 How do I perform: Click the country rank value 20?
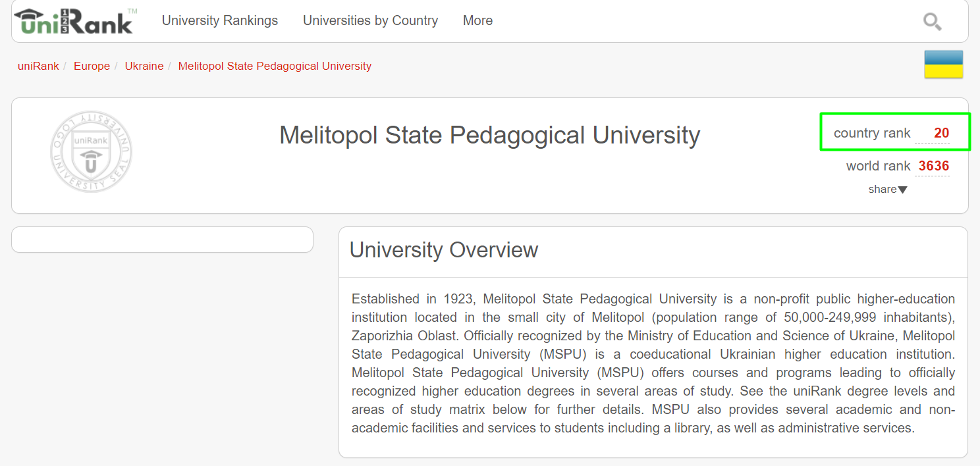coord(941,133)
